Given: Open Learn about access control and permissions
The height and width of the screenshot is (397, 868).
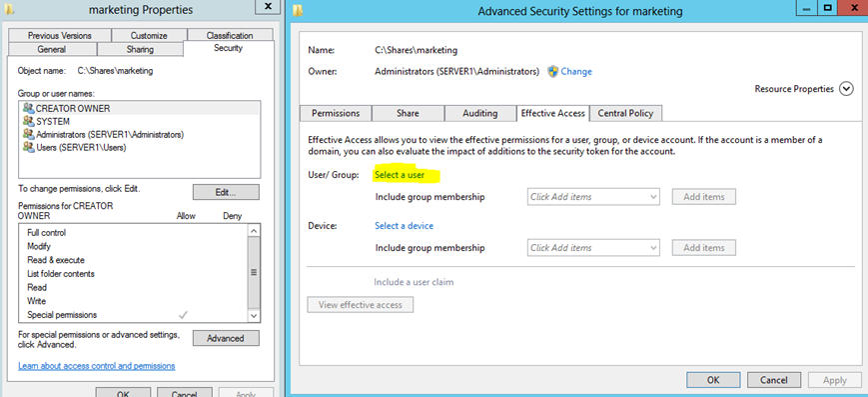Looking at the screenshot, I should click(97, 366).
